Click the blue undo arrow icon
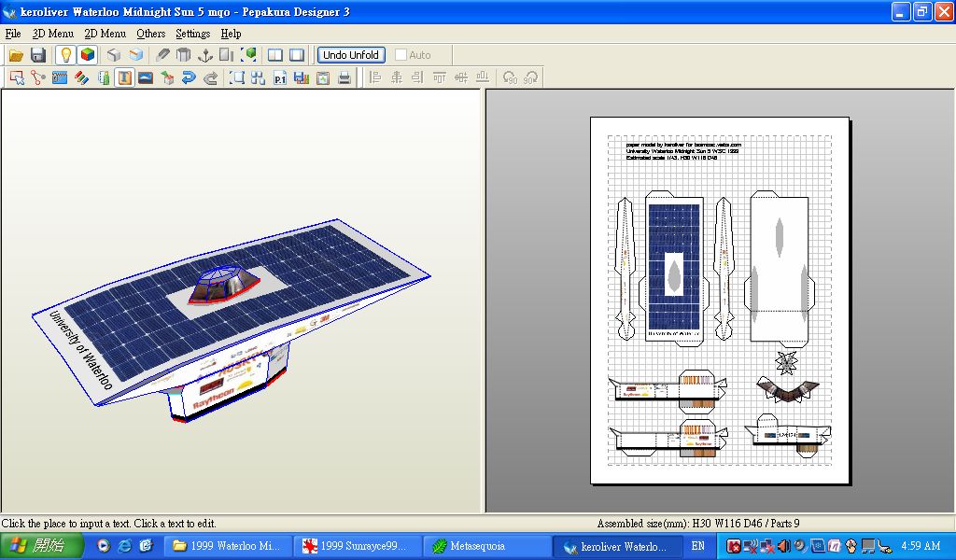Viewport: 956px width, 560px height. [189, 78]
